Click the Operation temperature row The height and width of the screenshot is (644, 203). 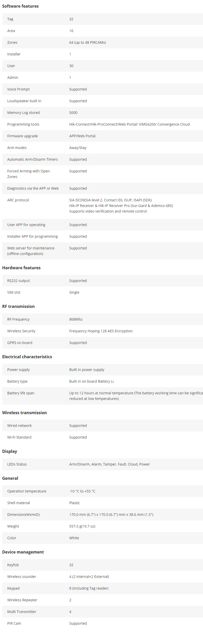pyautogui.click(x=103, y=491)
